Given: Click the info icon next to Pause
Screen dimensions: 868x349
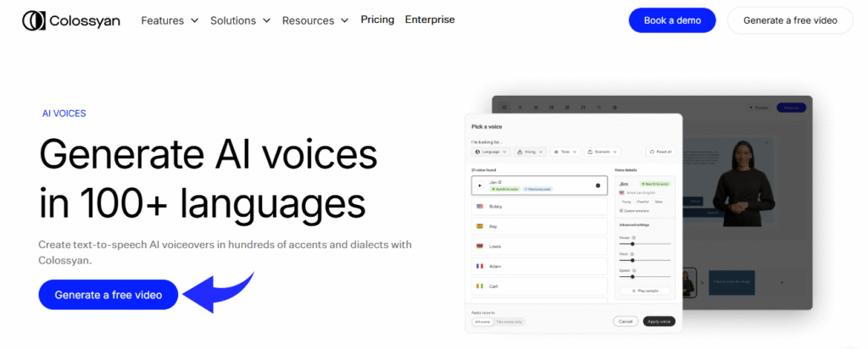Looking at the screenshot, I should click(634, 237).
